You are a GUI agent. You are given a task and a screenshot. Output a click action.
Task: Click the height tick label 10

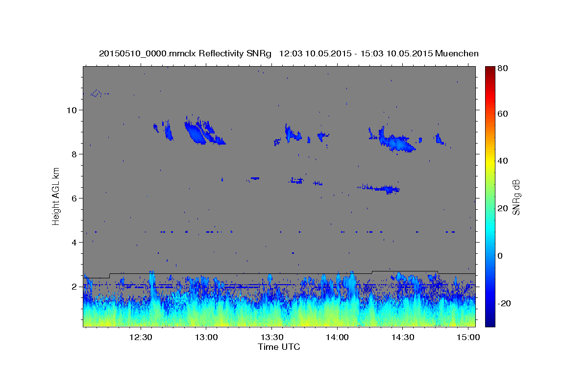[x=73, y=110]
